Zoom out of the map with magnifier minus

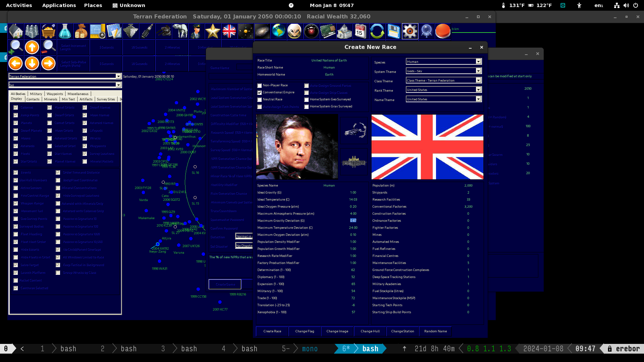point(49,47)
